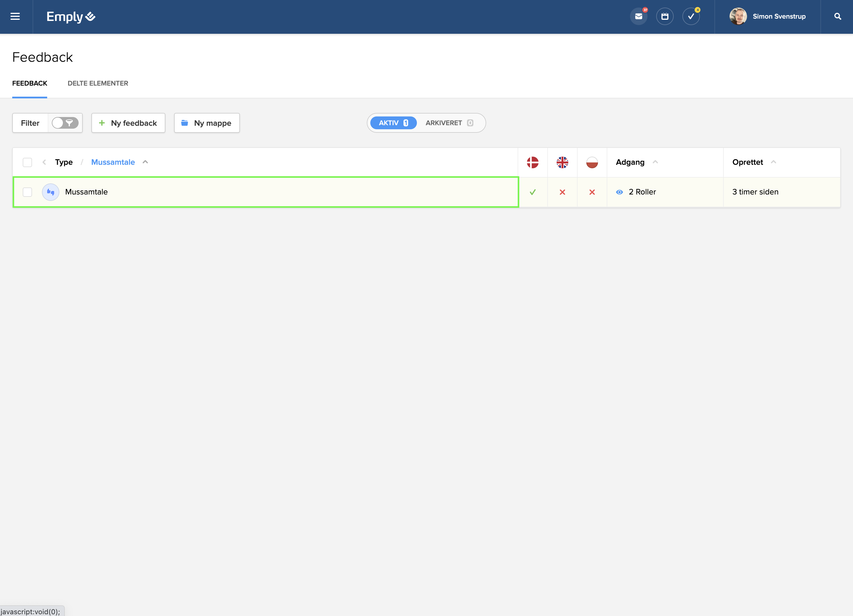Click the Polish flag column icon
Screen dimensions: 853x616
coord(592,162)
